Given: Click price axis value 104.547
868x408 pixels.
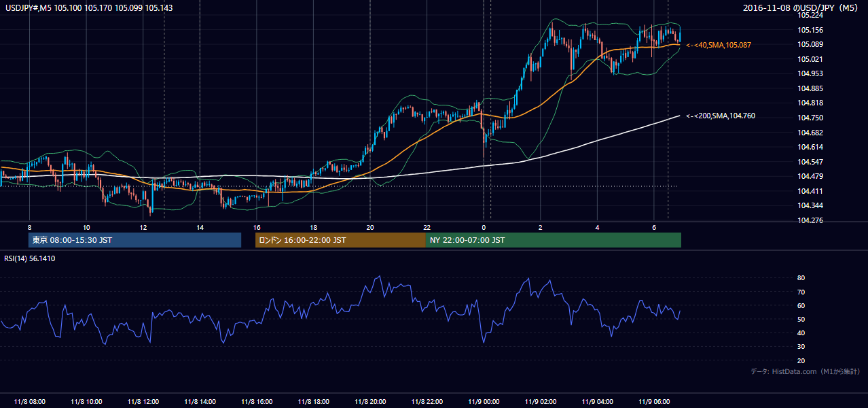Looking at the screenshot, I should [810, 162].
